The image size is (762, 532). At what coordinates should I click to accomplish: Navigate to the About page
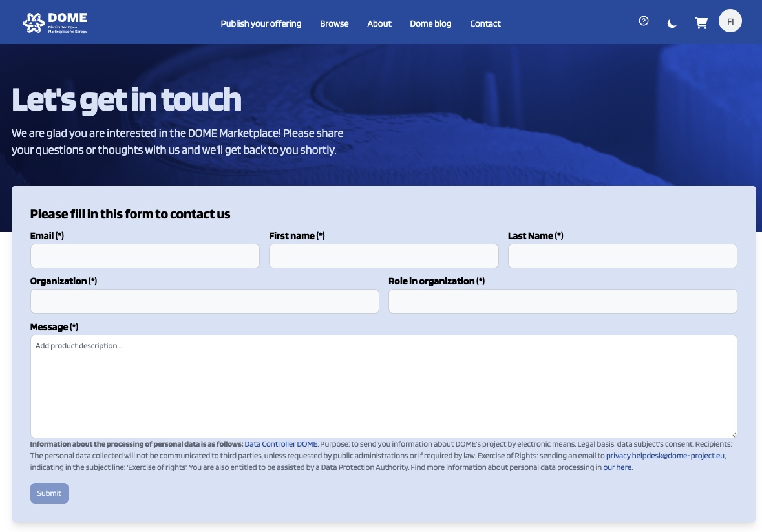pyautogui.click(x=379, y=23)
